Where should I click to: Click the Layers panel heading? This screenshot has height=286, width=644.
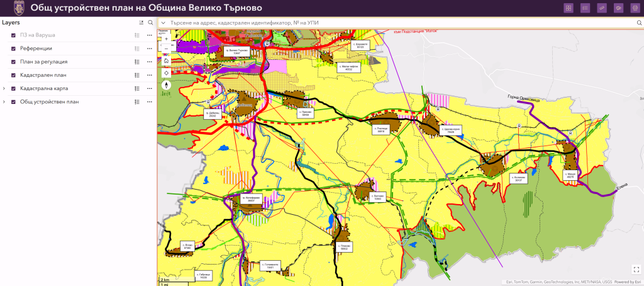tap(11, 23)
